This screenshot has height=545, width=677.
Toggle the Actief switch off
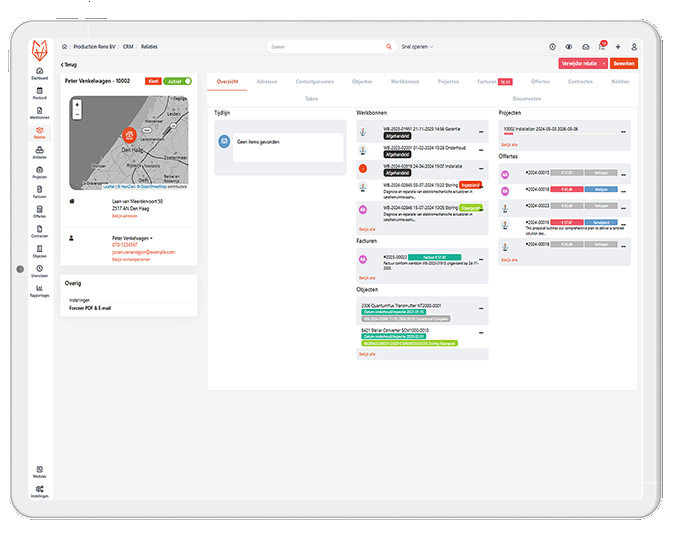pyautogui.click(x=180, y=81)
